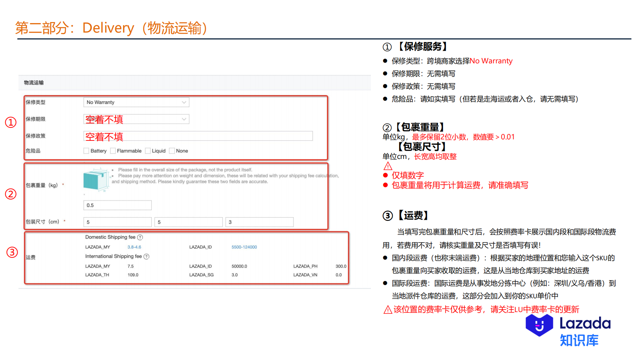
Task: Click LAZADA_ID under Domestic Shipping fee
Action: (x=200, y=247)
